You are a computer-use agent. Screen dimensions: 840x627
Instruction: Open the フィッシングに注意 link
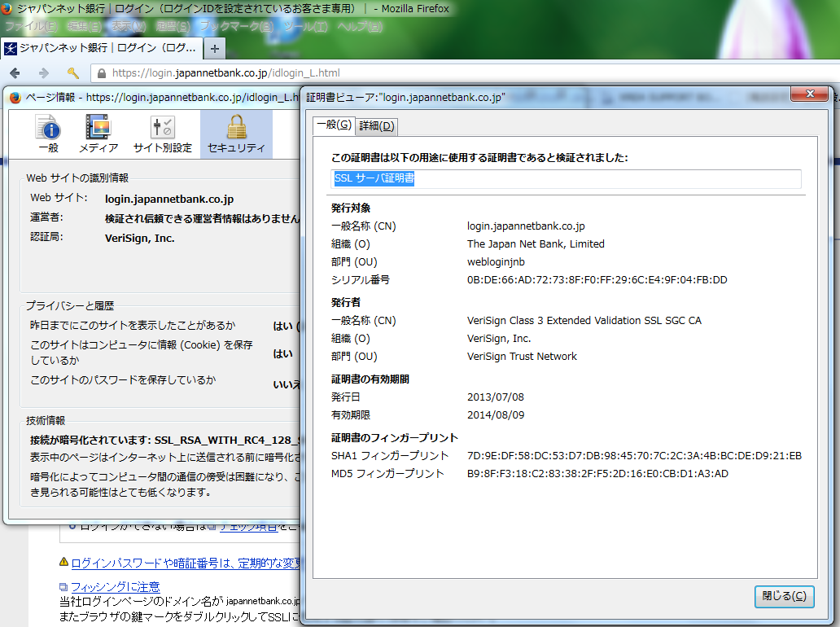click(x=115, y=586)
